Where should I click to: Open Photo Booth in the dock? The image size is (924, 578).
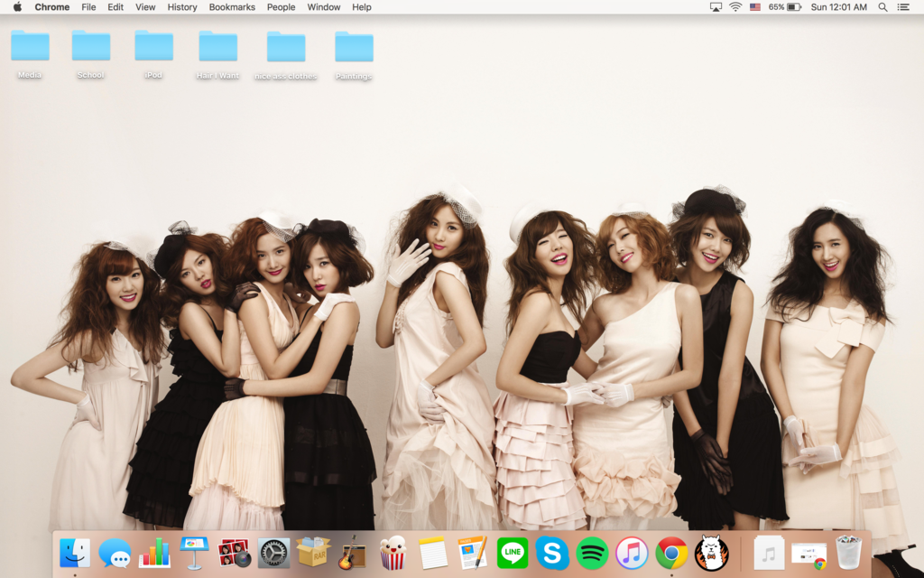pos(235,552)
